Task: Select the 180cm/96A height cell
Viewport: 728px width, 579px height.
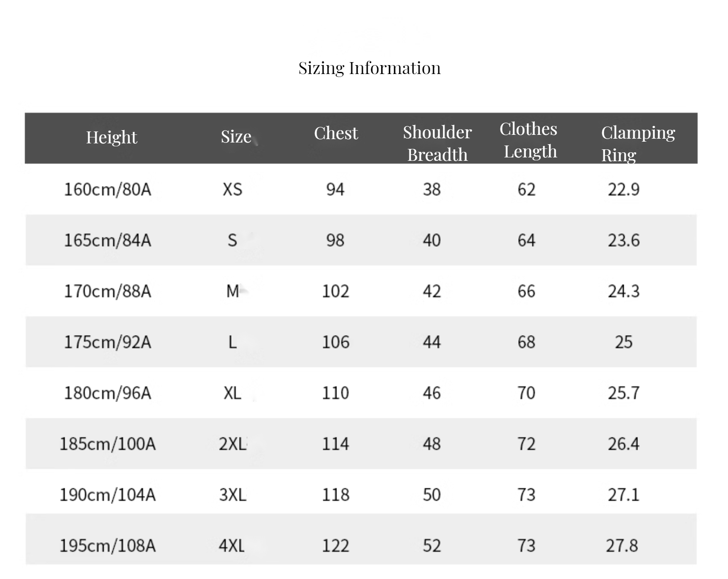Action: (108, 393)
